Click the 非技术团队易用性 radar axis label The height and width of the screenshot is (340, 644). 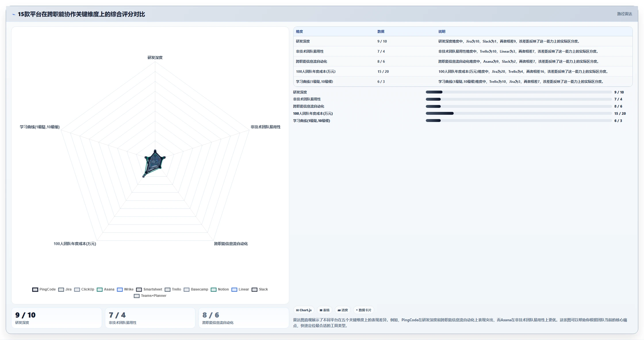click(x=265, y=127)
